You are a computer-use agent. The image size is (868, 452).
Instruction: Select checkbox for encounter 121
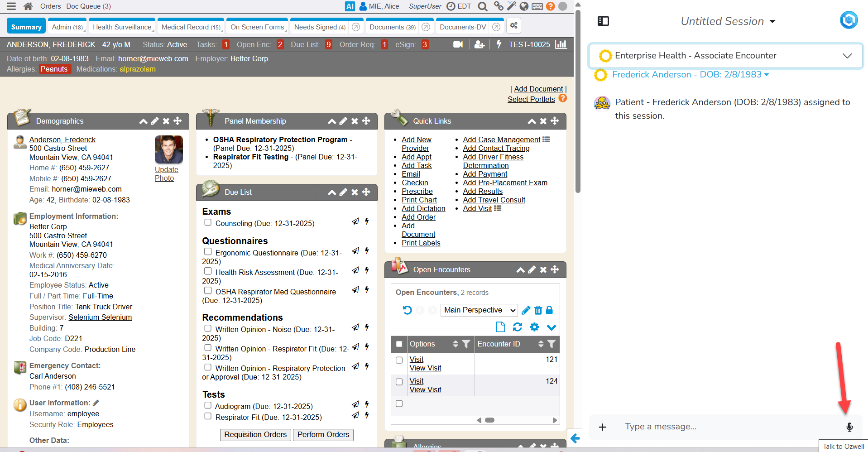pyautogui.click(x=399, y=360)
